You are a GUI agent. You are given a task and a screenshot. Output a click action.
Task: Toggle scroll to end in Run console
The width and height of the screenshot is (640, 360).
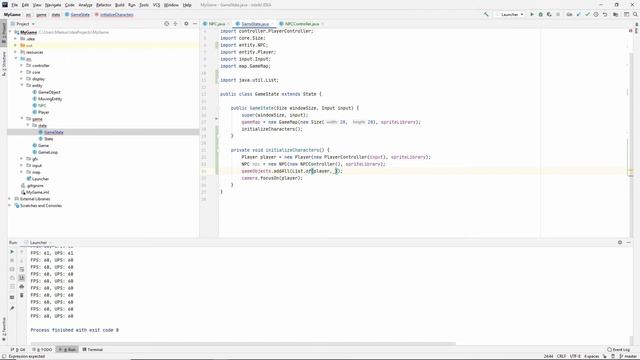coord(22,278)
